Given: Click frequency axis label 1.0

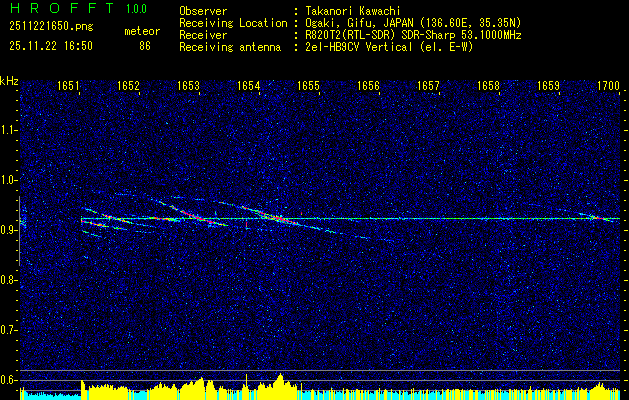Looking at the screenshot, I should (x=9, y=180).
